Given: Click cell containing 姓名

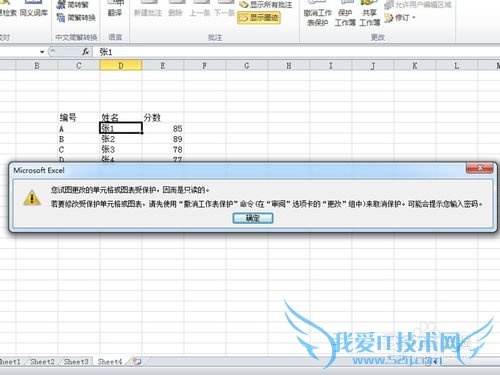Looking at the screenshot, I should 121,117.
